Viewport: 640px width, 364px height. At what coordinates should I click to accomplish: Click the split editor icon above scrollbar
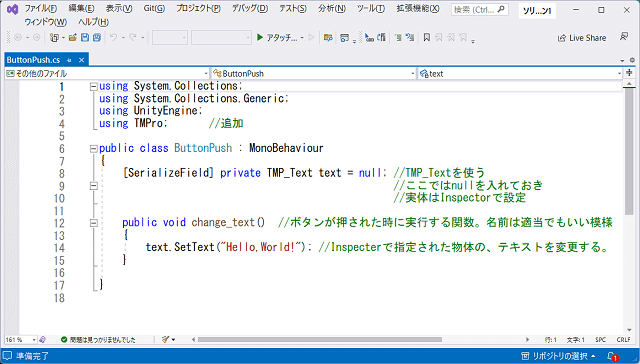point(629,73)
